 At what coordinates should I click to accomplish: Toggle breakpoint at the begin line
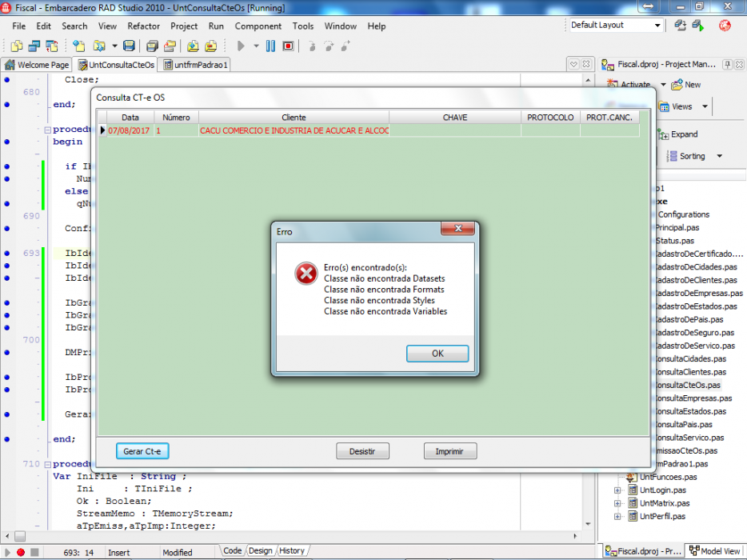coord(6,142)
